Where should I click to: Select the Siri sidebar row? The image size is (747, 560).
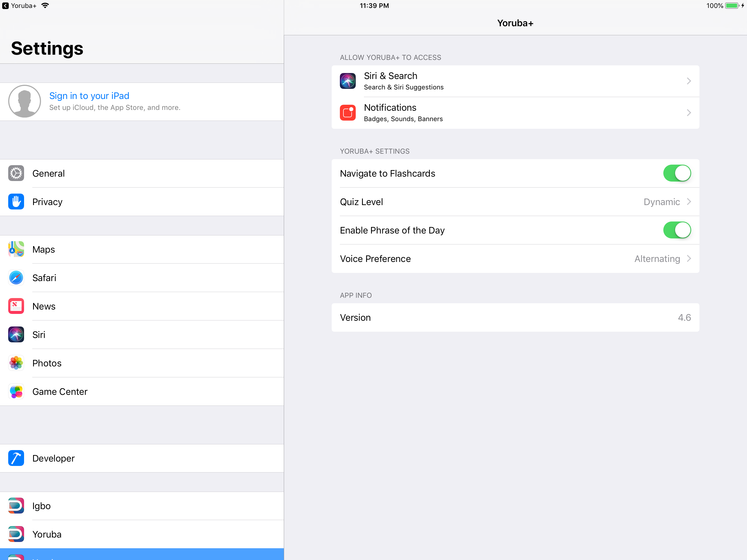coord(142,334)
